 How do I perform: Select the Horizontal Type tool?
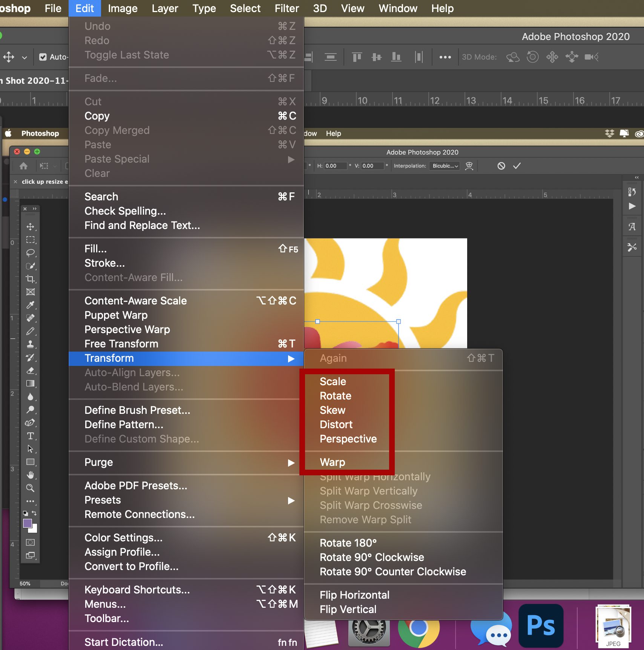pos(30,436)
